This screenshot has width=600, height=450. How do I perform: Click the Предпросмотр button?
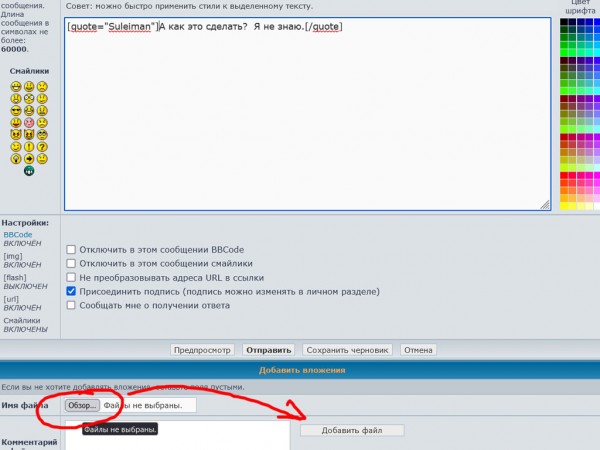[x=202, y=350]
